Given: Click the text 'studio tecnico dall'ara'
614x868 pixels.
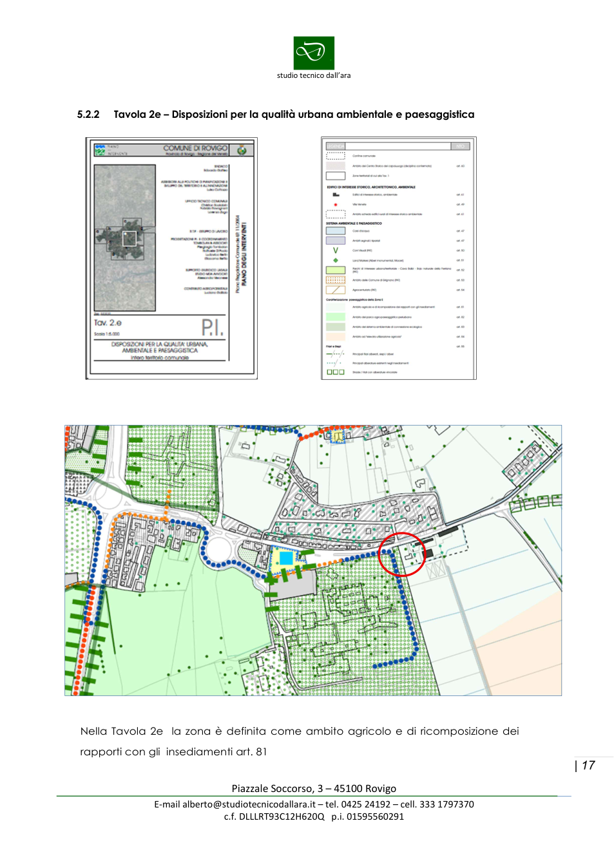Looking at the screenshot, I should [x=314, y=75].
